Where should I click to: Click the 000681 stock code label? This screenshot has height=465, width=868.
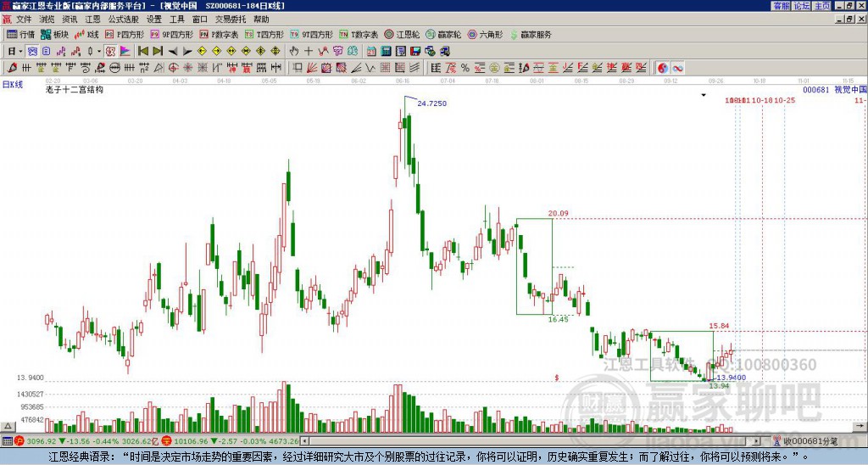(x=816, y=89)
